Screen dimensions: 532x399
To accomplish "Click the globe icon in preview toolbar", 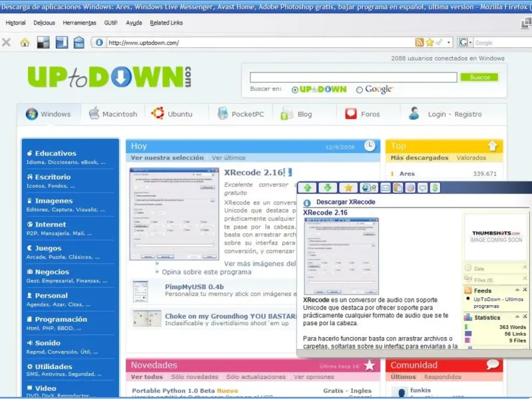I will coord(369,188).
